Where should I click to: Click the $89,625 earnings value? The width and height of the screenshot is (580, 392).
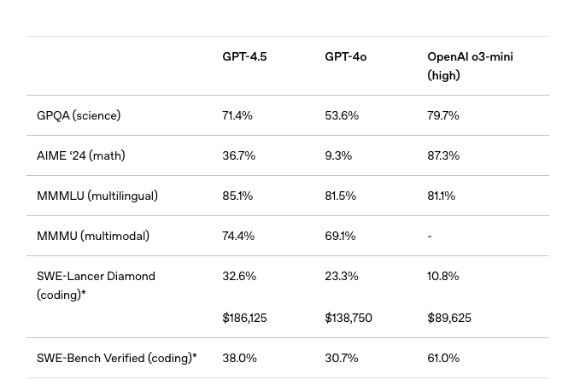[449, 318]
